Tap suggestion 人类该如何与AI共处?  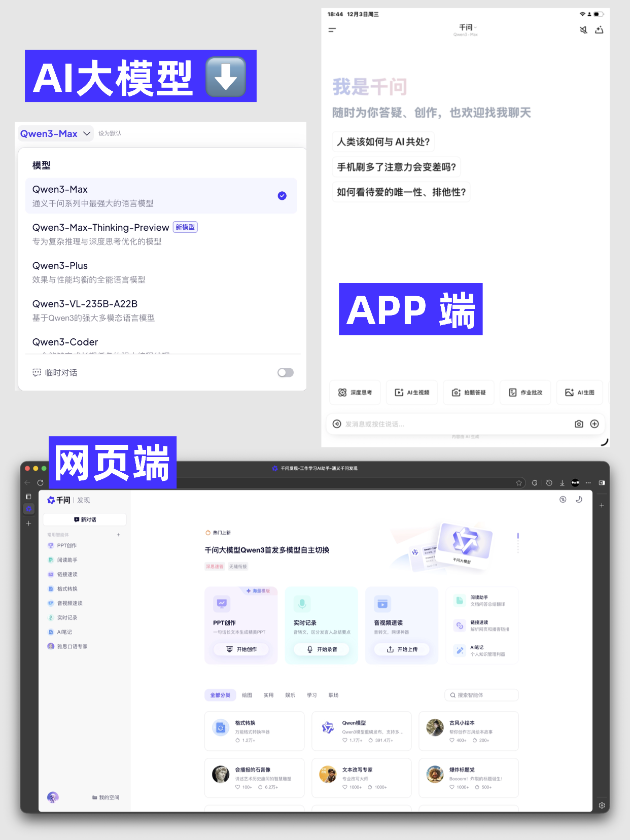coord(383,142)
